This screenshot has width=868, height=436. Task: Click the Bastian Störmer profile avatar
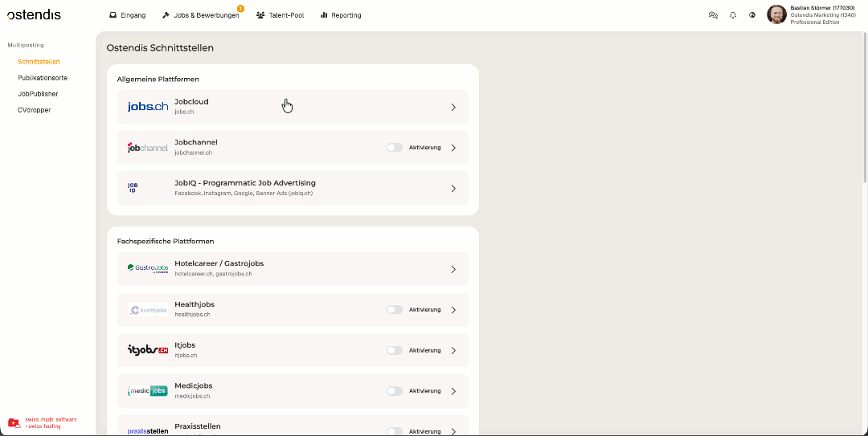pos(776,14)
